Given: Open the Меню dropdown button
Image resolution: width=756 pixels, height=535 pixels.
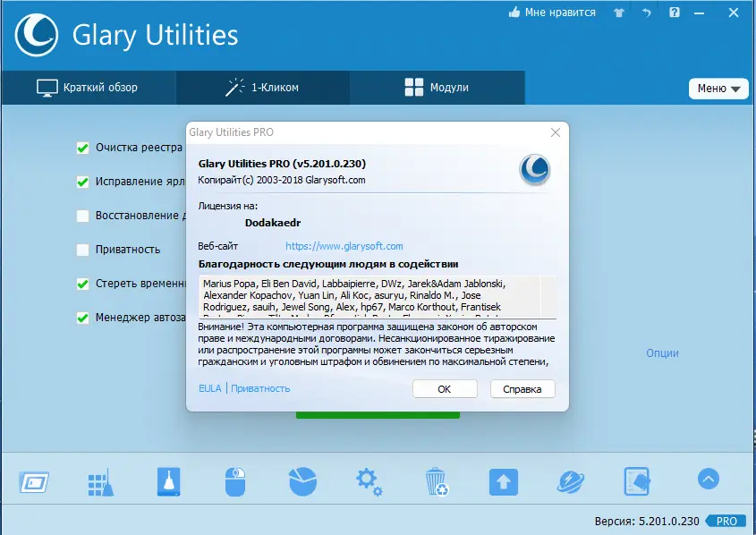Looking at the screenshot, I should [718, 89].
